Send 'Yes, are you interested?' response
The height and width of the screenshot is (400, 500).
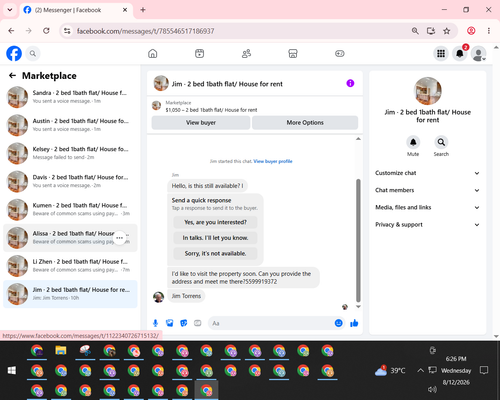click(x=215, y=222)
